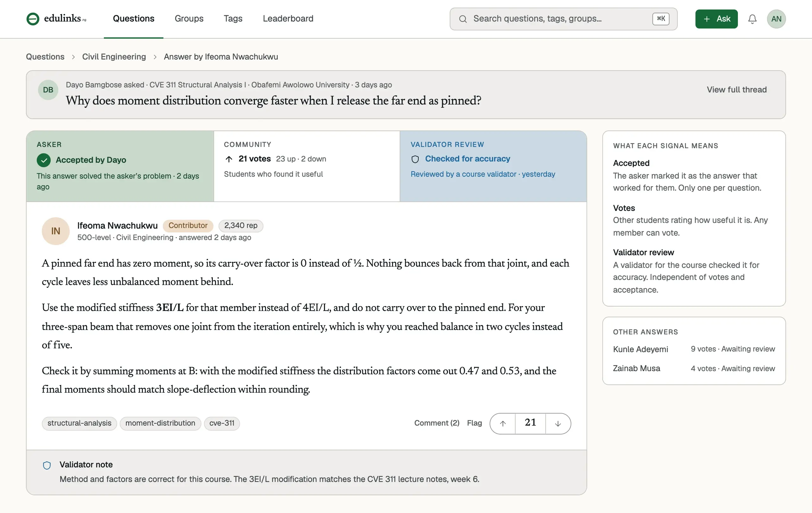
Task: Click the Accepted by Dayo label
Action: pos(91,160)
